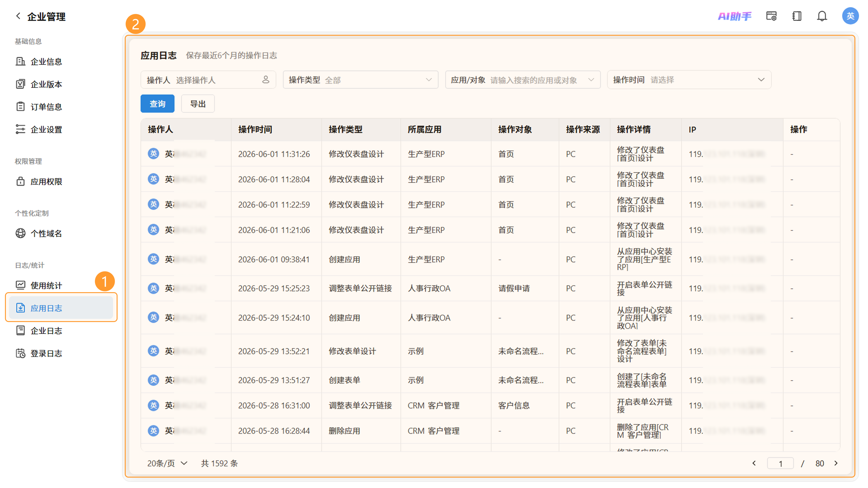The image size is (868, 488).
Task: Click the 个性域名 globe icon
Action: [21, 233]
